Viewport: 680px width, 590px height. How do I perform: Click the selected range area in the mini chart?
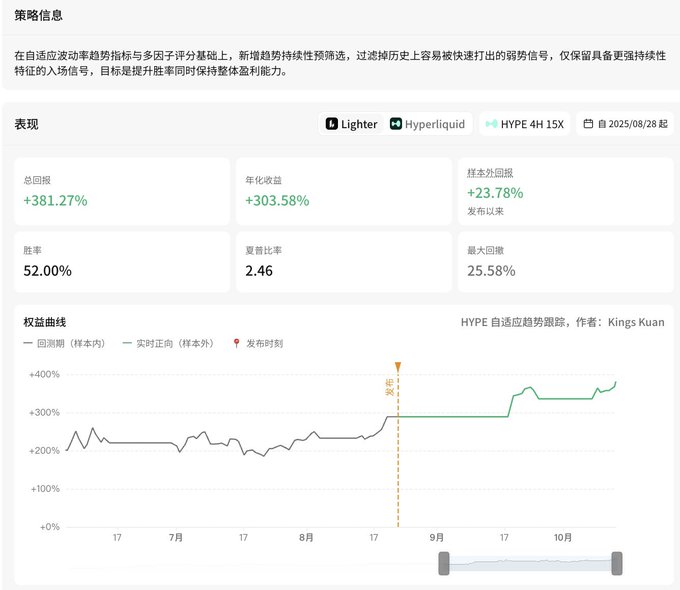click(x=530, y=564)
